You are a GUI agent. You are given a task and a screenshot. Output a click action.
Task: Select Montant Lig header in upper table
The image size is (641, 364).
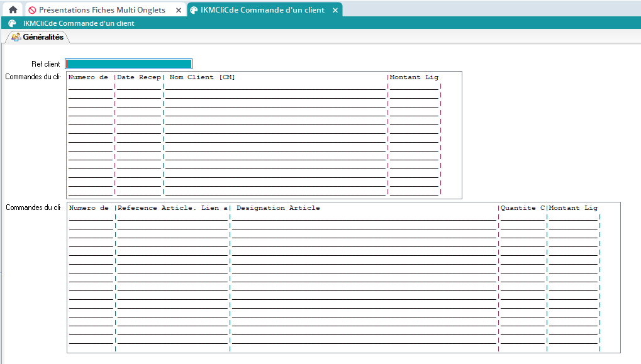click(414, 77)
